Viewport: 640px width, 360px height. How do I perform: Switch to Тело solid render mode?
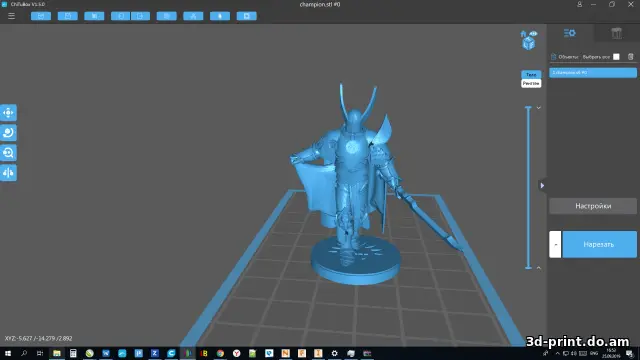click(x=531, y=75)
